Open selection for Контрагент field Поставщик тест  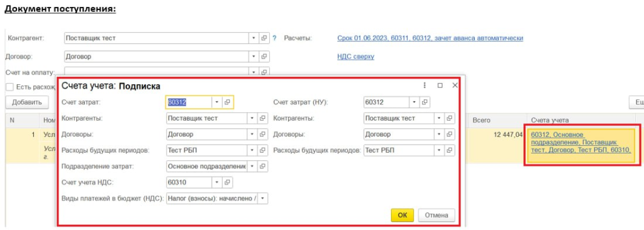(264, 38)
